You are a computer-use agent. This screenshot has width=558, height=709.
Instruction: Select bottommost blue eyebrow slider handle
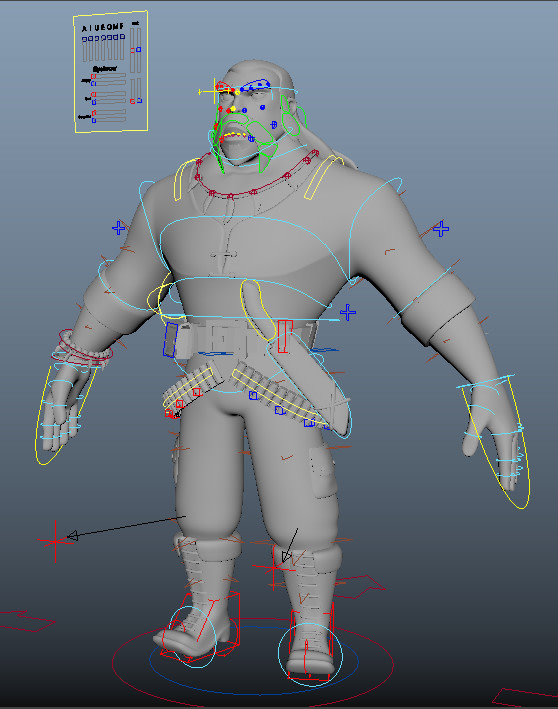[94, 120]
